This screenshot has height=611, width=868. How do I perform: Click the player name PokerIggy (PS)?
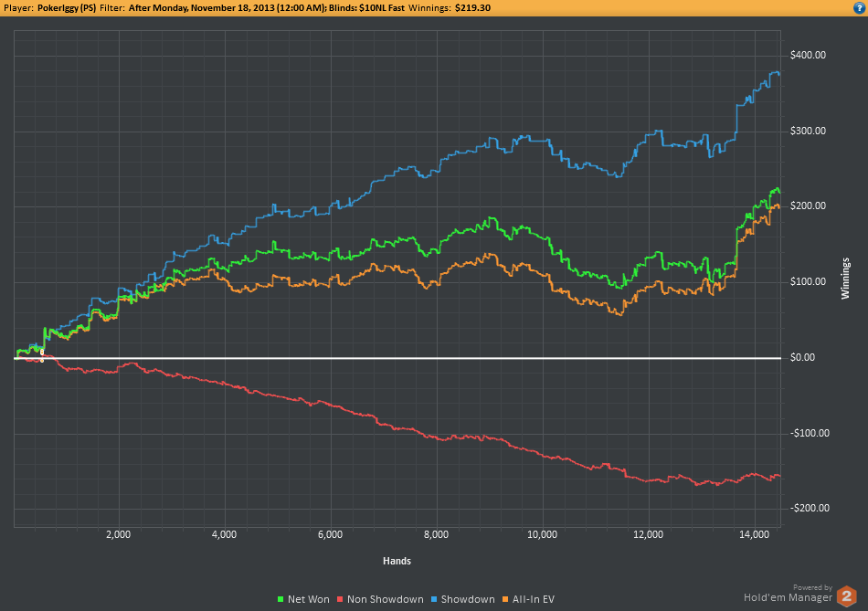point(69,7)
